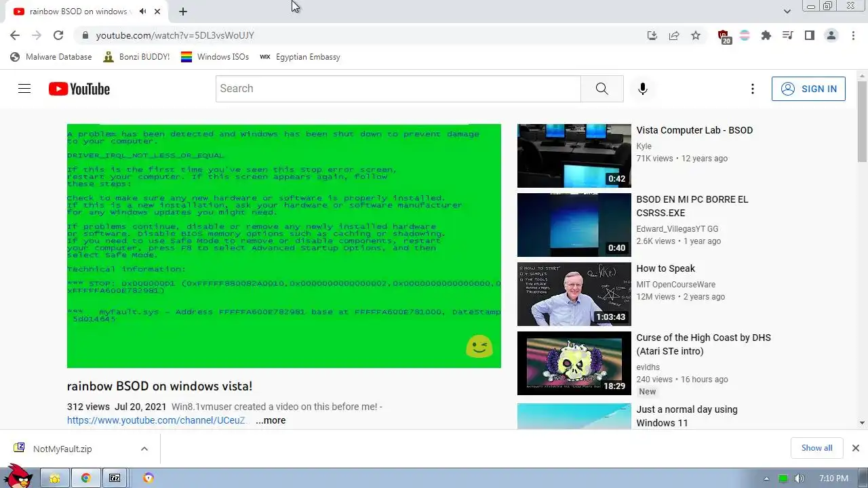Open the Chrome three-dot menu
The height and width of the screenshot is (488, 868).
pos(853,35)
